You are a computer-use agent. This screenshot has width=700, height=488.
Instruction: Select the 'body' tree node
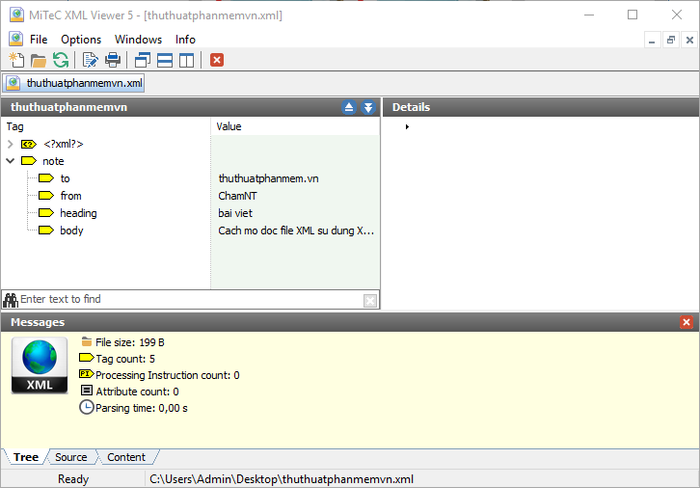pos(72,231)
